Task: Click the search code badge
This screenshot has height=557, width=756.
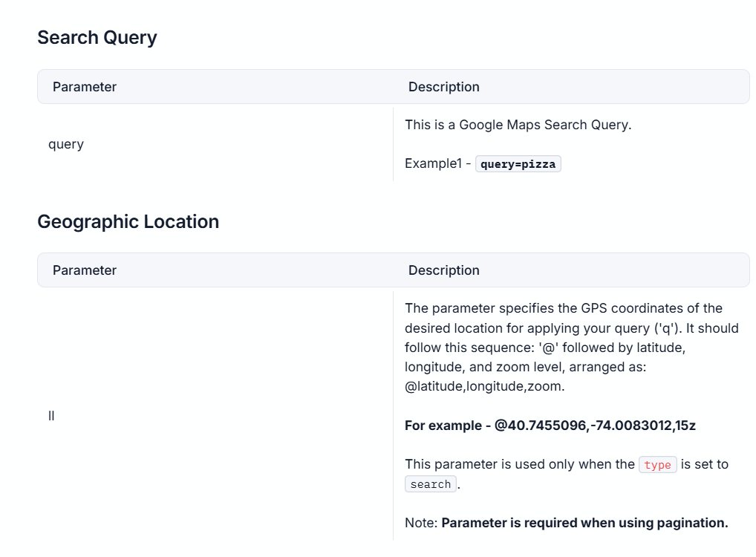Action: [430, 483]
